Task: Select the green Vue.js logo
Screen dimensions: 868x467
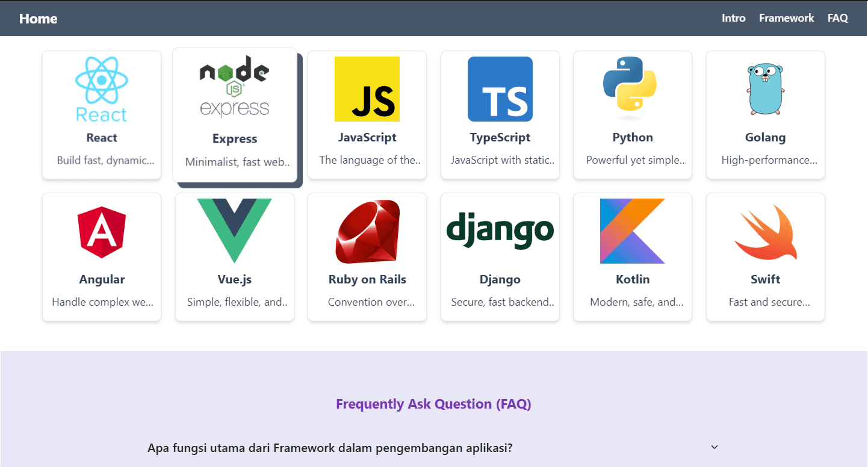Action: pyautogui.click(x=234, y=231)
